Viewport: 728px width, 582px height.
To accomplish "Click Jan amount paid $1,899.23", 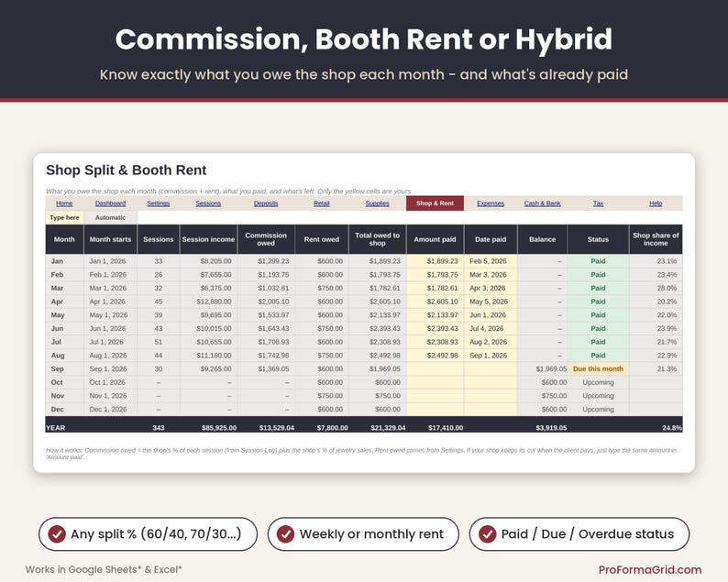I will click(435, 261).
